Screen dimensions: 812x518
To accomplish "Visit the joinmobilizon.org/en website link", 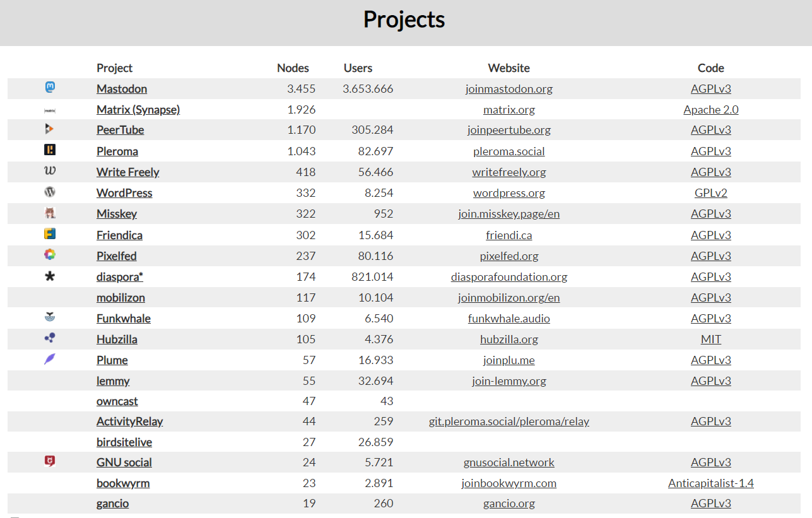I will coord(509,298).
